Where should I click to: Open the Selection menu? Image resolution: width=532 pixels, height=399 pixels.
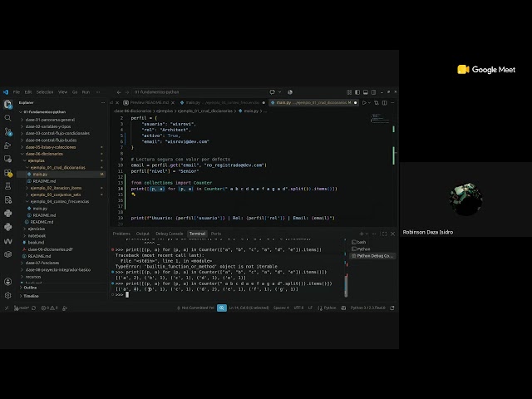(x=45, y=92)
